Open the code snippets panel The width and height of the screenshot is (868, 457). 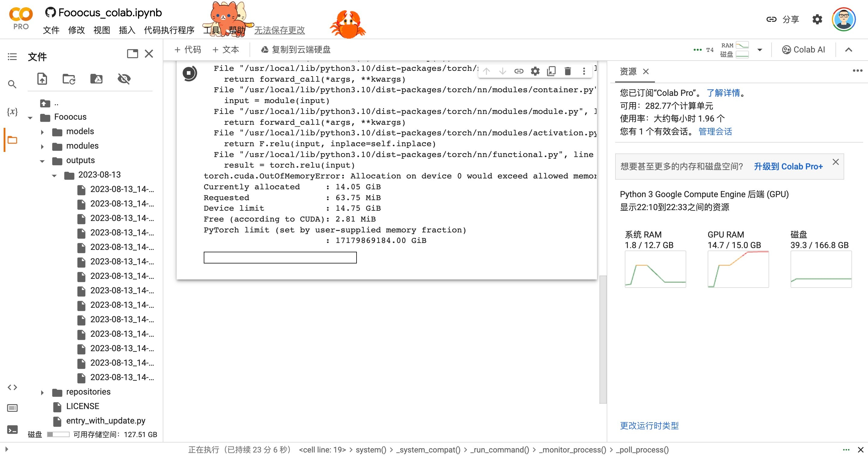click(x=12, y=387)
